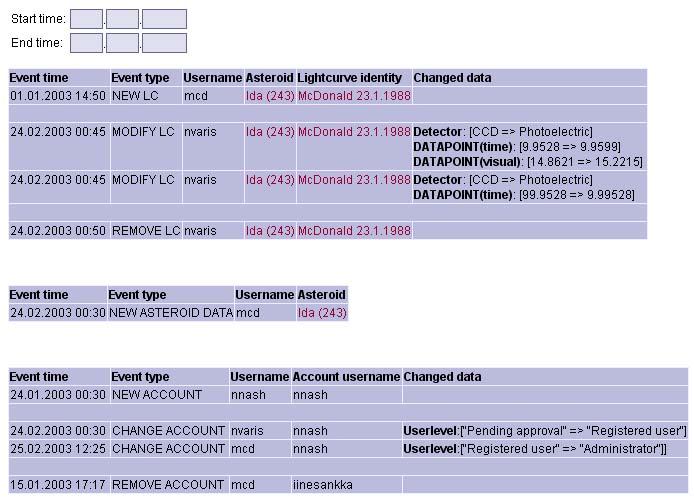Click 'mcd' in NEW ASTEROID DATA row
Screen dimensions: 694x500
[248, 313]
